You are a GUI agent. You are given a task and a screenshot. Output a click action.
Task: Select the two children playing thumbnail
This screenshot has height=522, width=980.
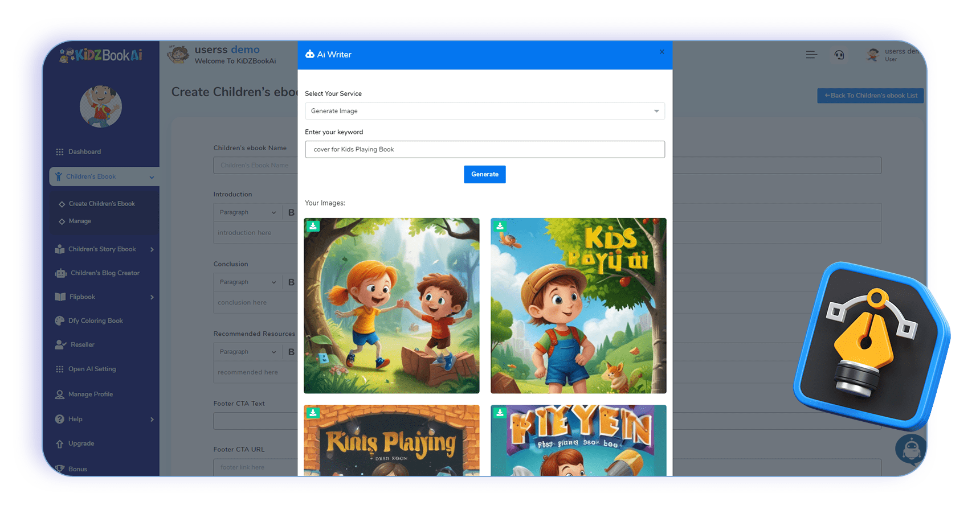click(x=391, y=306)
